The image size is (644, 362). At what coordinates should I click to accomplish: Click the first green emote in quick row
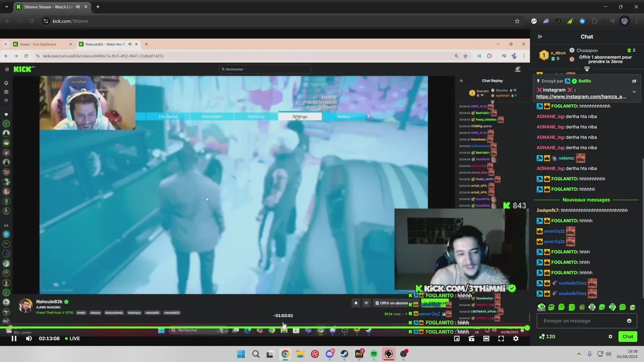(x=541, y=307)
